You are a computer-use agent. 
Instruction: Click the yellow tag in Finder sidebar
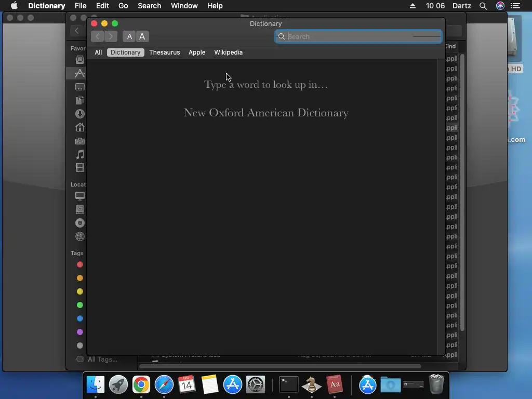pyautogui.click(x=79, y=291)
